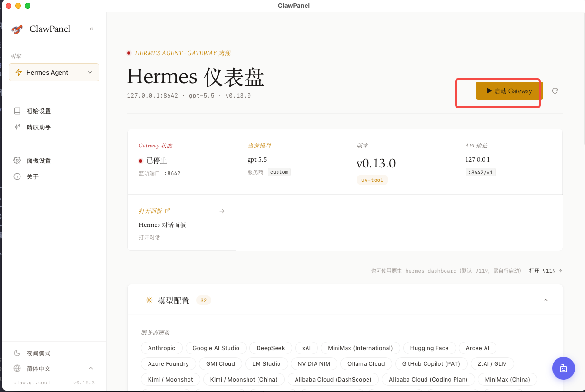Select the xAI provider preset
This screenshot has width=585, height=392.
pos(307,348)
